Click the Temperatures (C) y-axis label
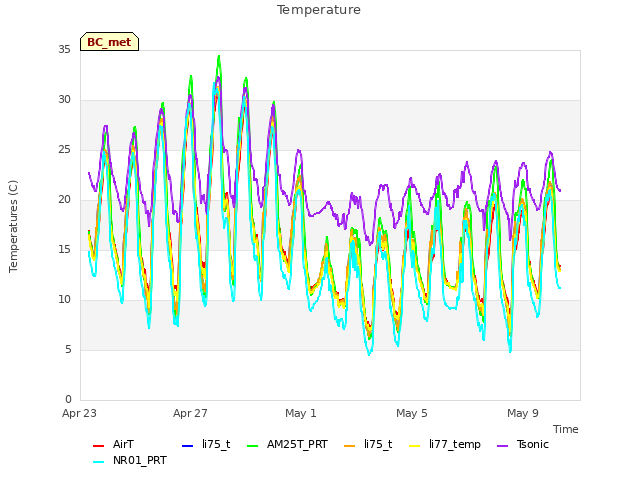The image size is (640, 480). click(x=13, y=226)
